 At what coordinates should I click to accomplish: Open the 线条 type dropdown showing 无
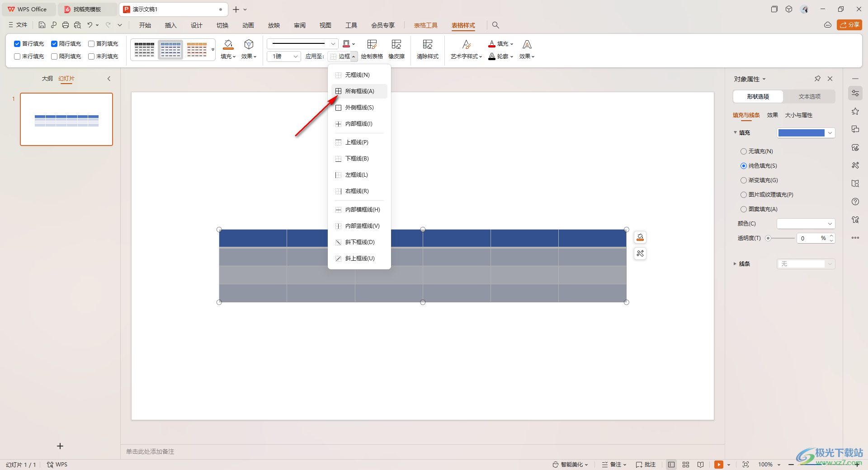tap(806, 264)
